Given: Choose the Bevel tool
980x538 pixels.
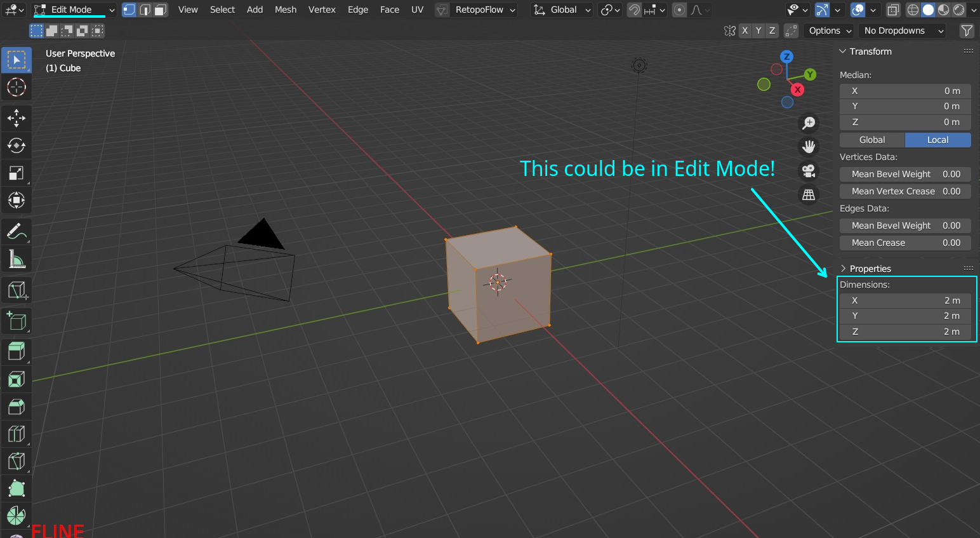Looking at the screenshot, I should (x=17, y=407).
